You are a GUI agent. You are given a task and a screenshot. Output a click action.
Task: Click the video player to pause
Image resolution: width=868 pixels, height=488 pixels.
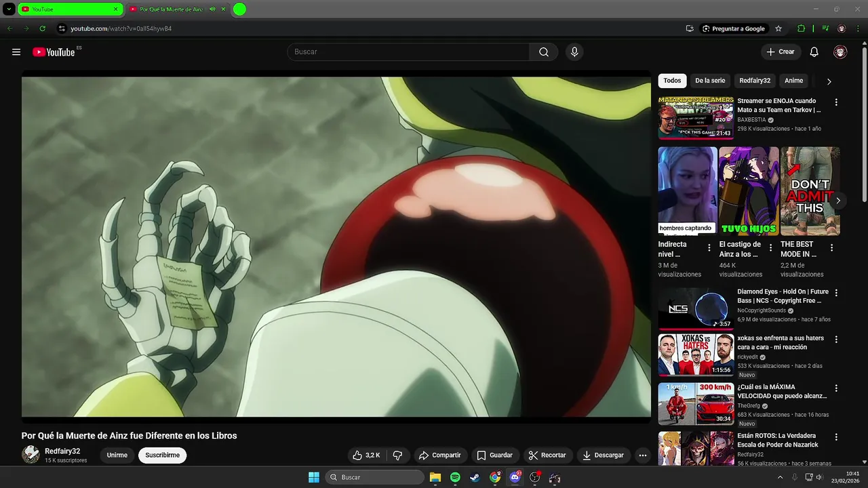coord(336,246)
